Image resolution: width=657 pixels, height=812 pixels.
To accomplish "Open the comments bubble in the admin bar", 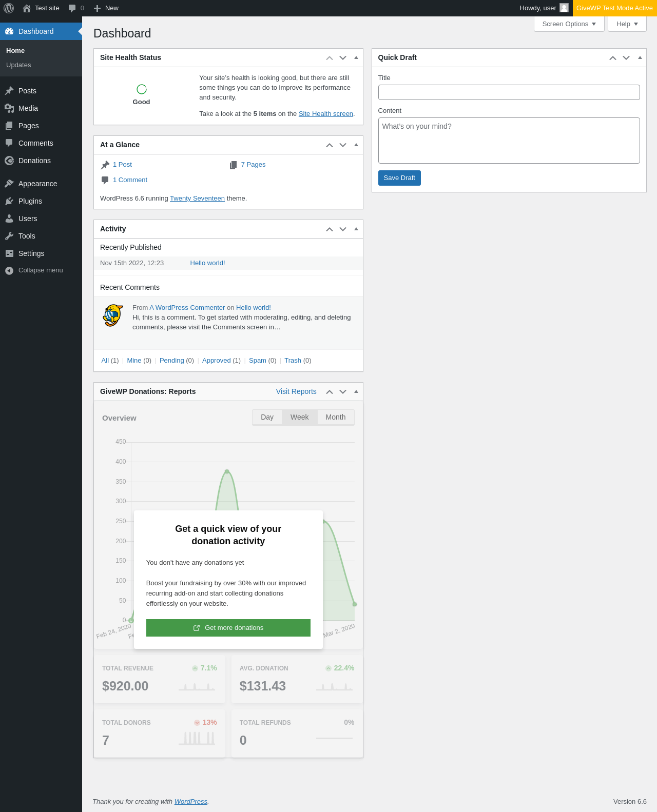I will (72, 8).
